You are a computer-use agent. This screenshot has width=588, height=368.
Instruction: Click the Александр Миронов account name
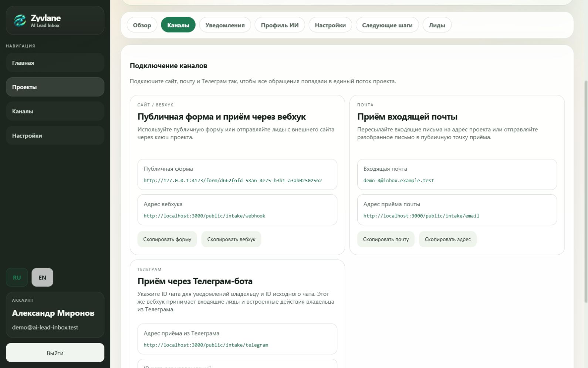click(53, 313)
